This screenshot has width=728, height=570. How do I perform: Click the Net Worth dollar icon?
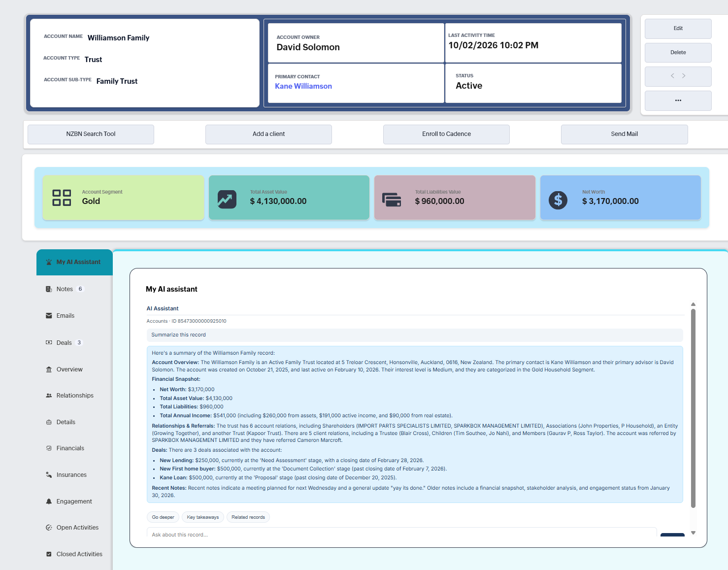(558, 200)
